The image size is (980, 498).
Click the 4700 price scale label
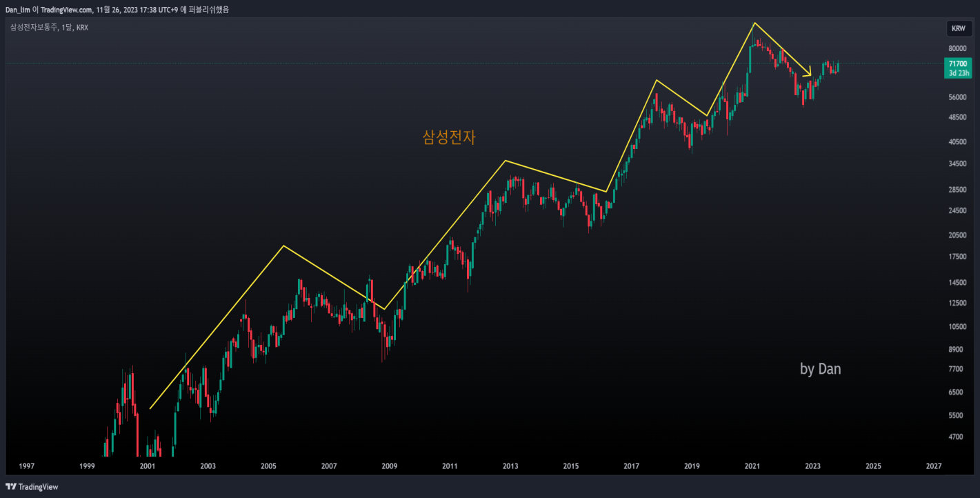tap(954, 437)
